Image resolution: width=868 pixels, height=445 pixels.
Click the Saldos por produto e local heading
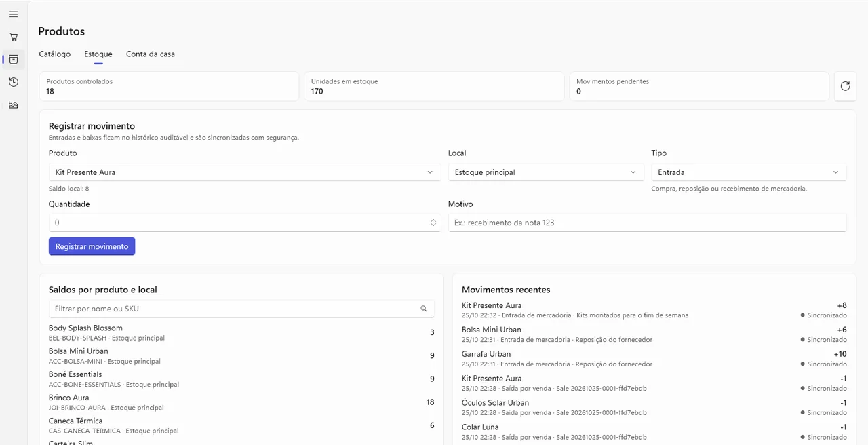pos(103,290)
